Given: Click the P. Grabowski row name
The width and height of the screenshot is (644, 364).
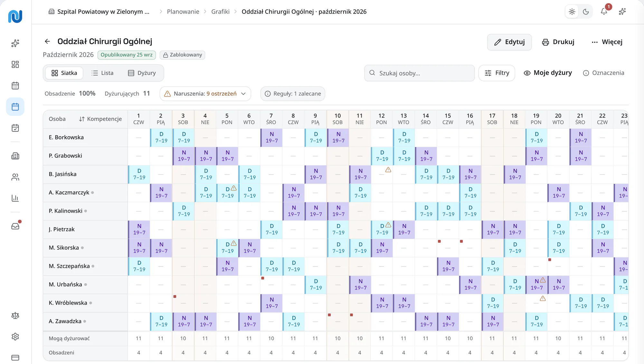Looking at the screenshot, I should pos(65,156).
